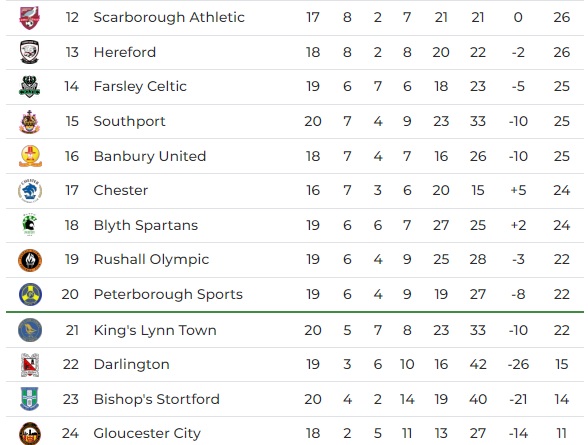Click the Peterborough Sports team name
The height and width of the screenshot is (445, 588).
[168, 294]
